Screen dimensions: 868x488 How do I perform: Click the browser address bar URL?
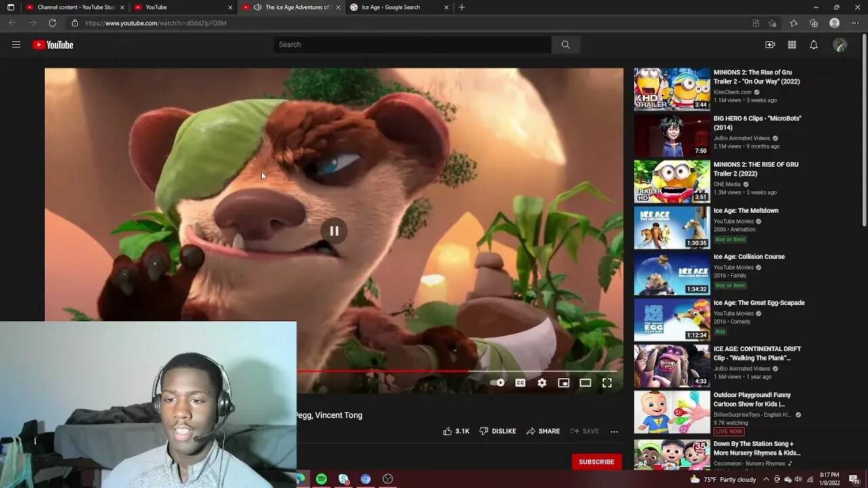156,23
